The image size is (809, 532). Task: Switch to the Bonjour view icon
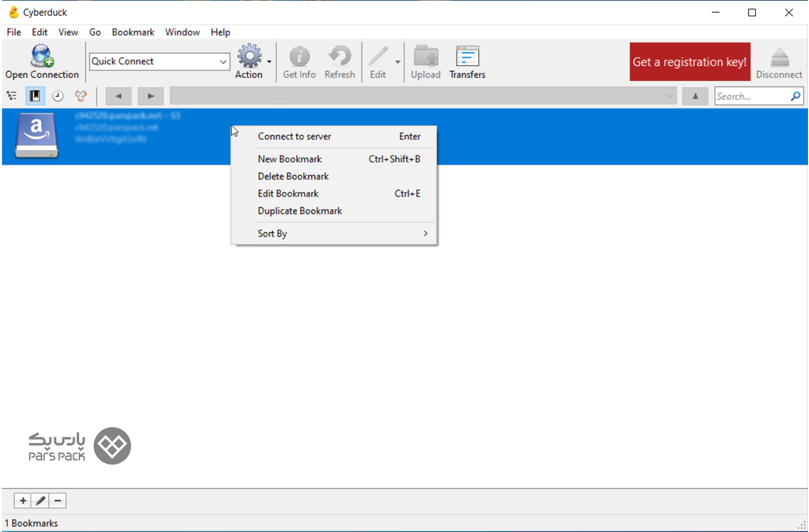[81, 96]
